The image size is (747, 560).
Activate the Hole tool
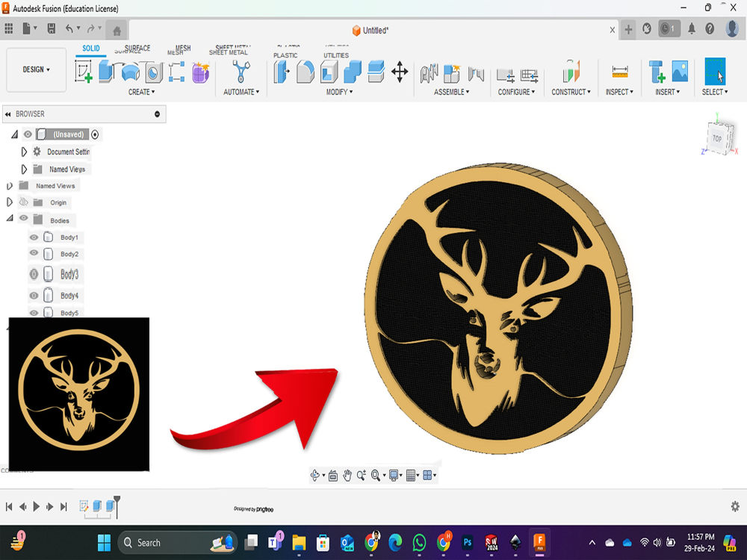[153, 72]
